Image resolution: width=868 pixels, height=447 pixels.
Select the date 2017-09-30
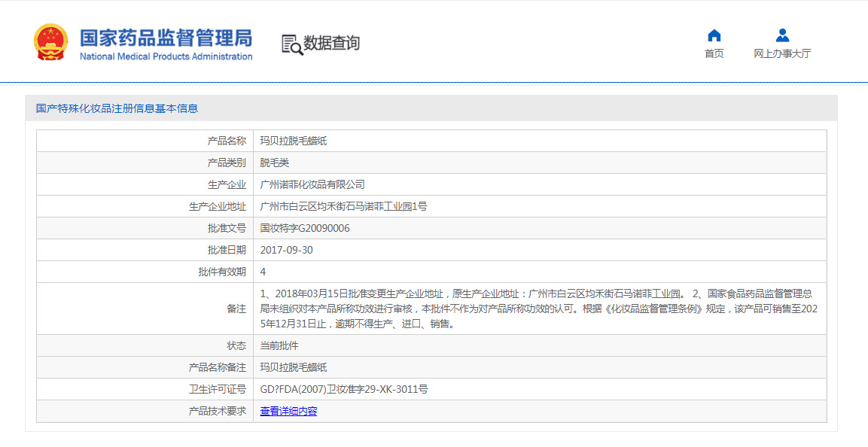(x=286, y=250)
